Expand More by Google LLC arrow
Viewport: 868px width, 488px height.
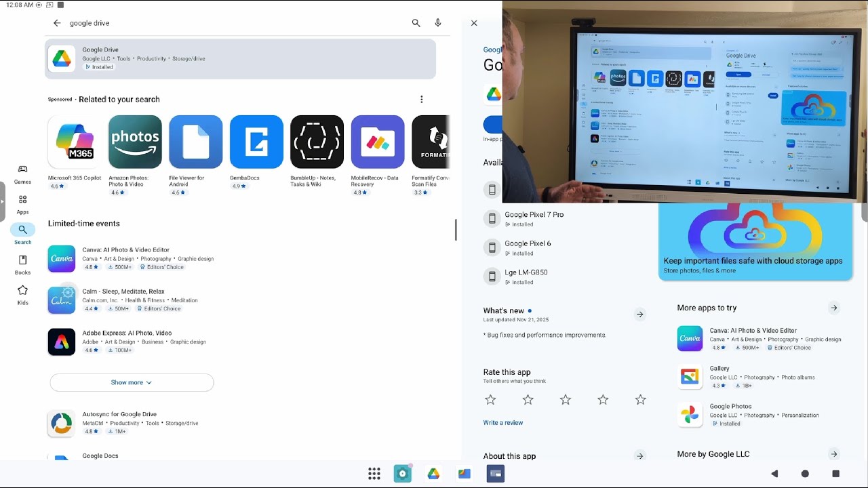834,454
